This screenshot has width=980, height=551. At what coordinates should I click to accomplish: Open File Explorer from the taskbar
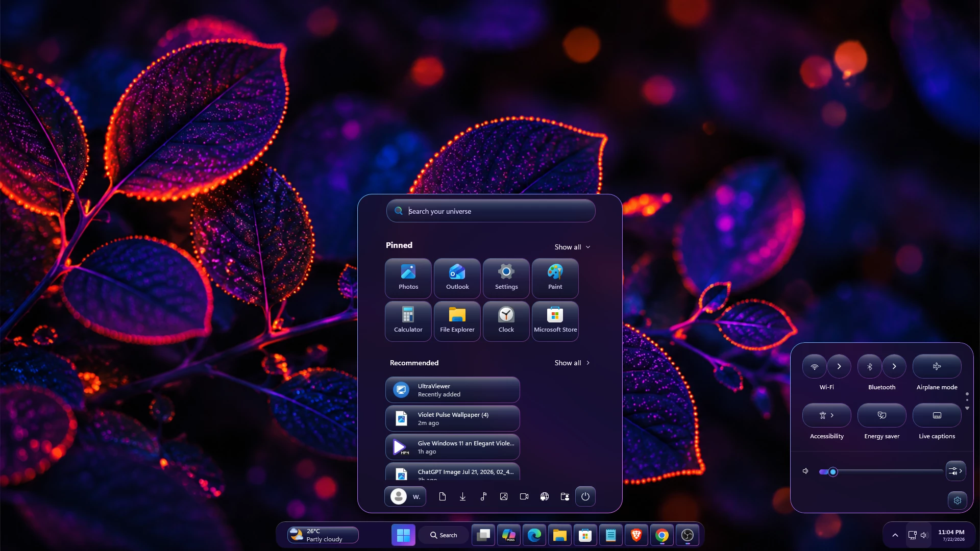[560, 535]
